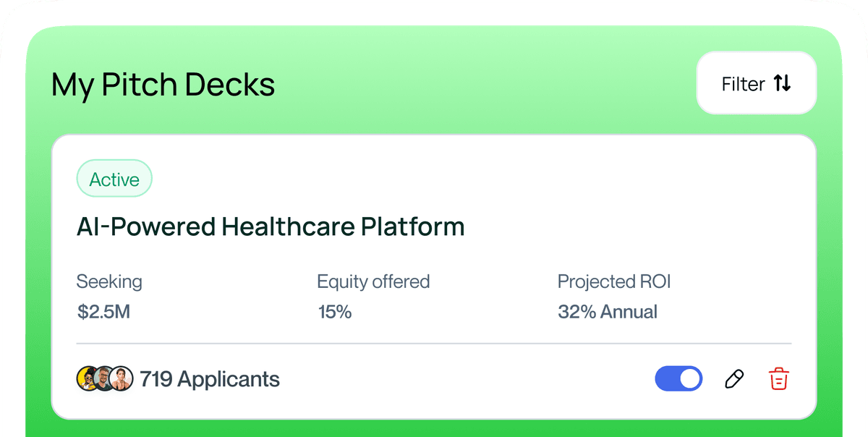Delete the pitch deck using trash icon
Viewport: 868px width, 437px height.
point(778,379)
